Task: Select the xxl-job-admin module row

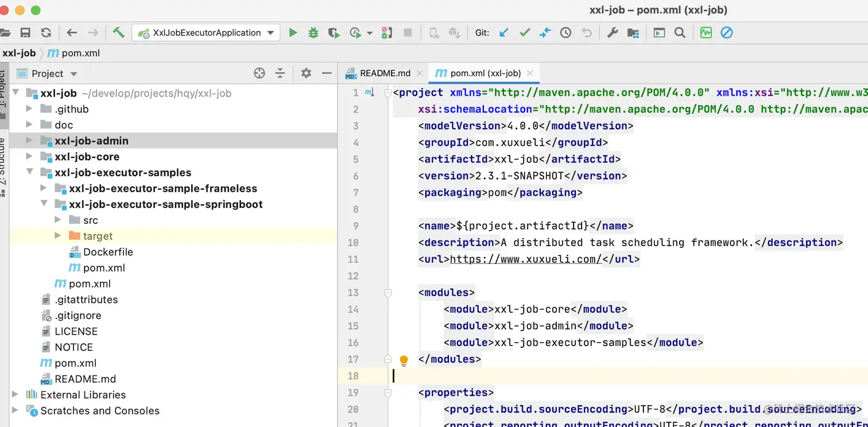Action: pyautogui.click(x=173, y=141)
